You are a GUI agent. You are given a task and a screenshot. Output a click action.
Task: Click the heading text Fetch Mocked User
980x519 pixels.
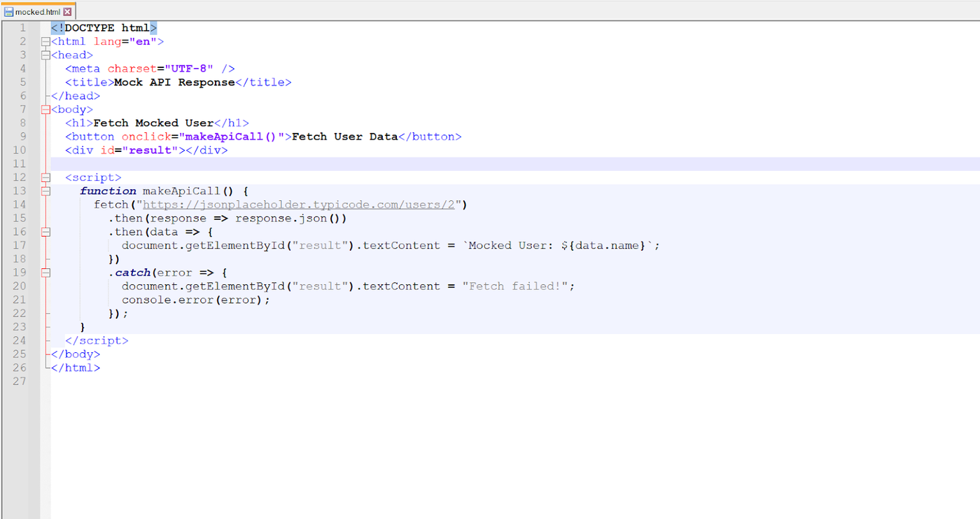[x=153, y=123]
